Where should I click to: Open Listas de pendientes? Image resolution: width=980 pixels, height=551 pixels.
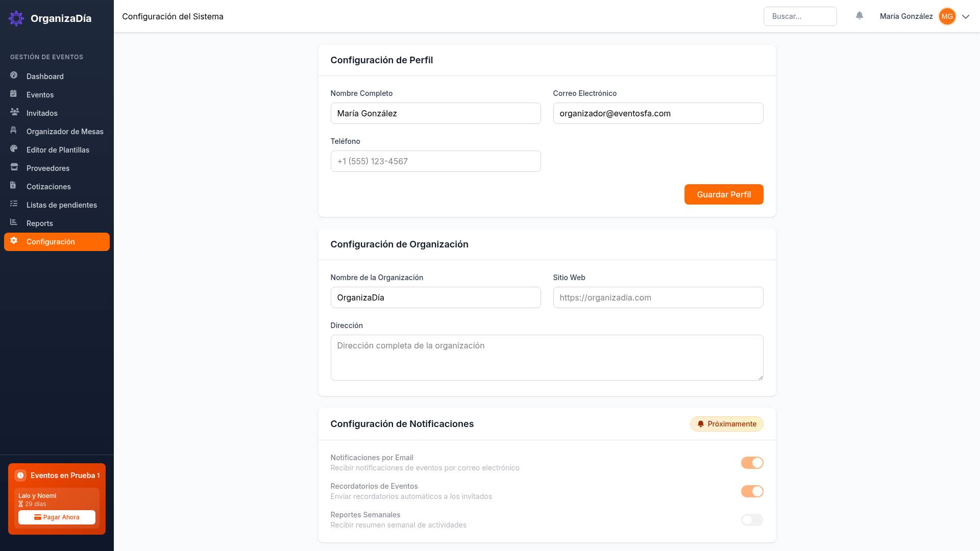[x=62, y=205]
